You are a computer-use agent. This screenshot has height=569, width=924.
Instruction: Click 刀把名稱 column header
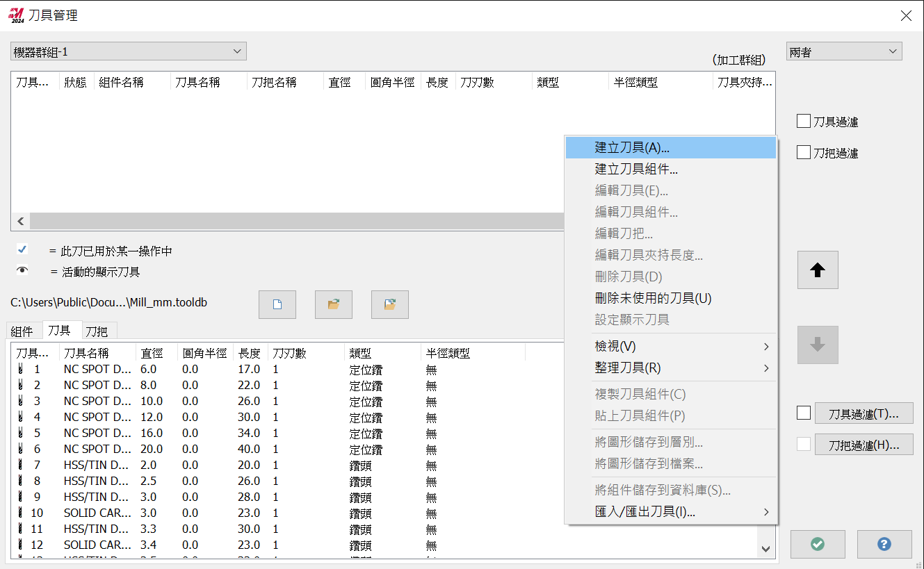pos(285,82)
